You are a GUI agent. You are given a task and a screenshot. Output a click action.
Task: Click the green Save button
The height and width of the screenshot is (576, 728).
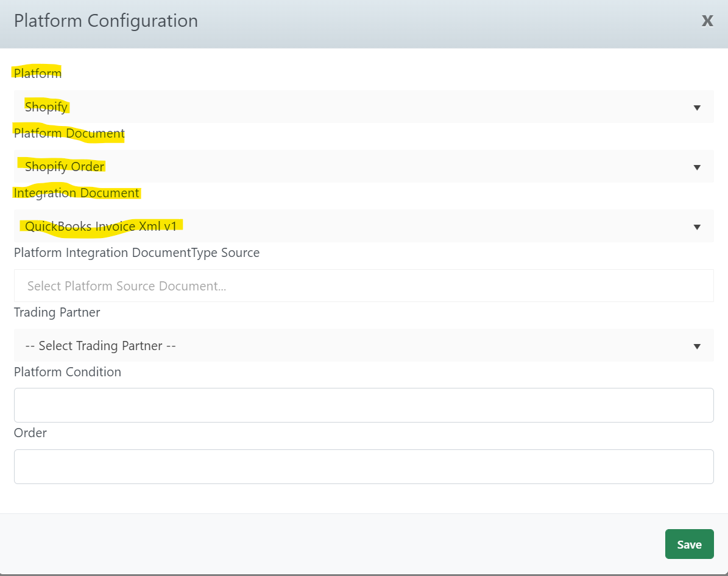point(689,544)
